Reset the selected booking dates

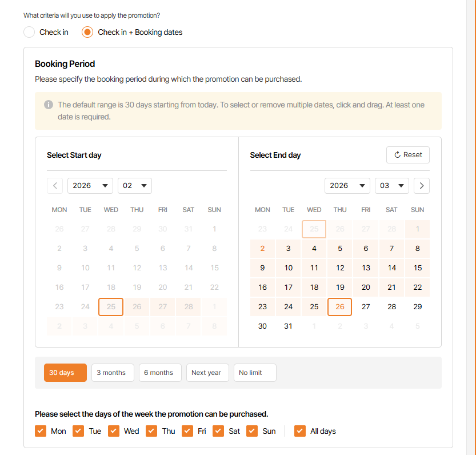pos(408,155)
